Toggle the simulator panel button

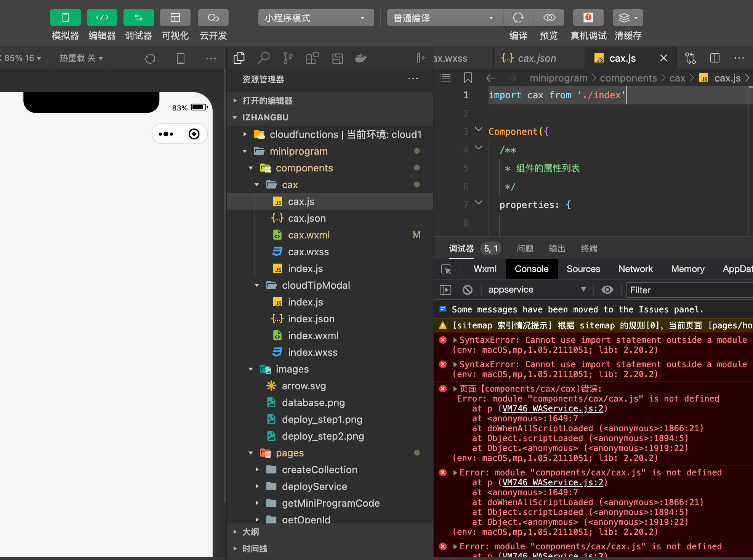(x=65, y=18)
